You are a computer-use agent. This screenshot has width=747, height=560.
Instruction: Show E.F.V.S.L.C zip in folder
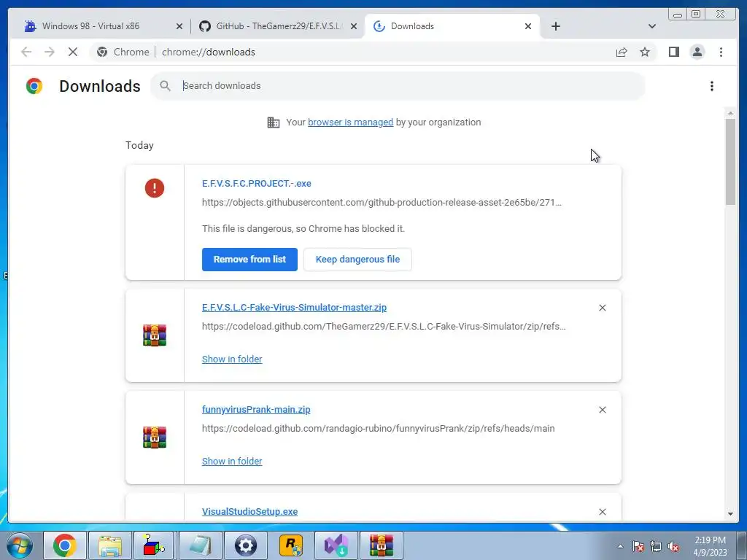pos(232,359)
